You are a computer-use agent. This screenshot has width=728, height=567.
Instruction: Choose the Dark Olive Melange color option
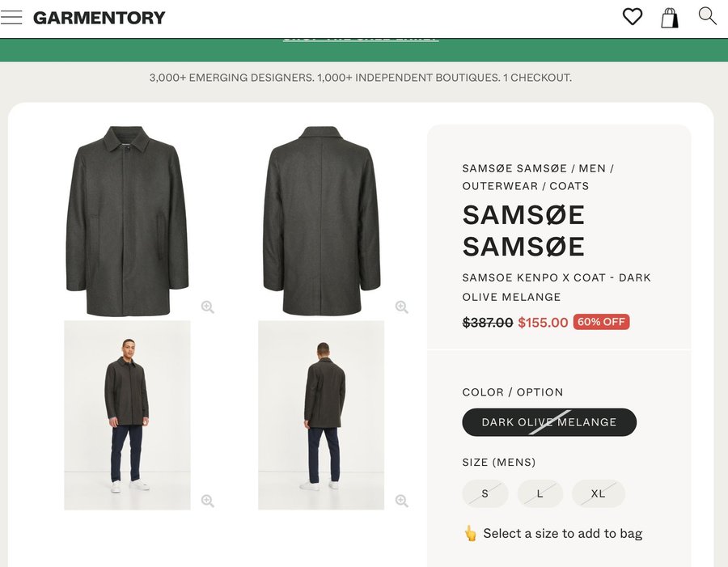[x=549, y=422]
